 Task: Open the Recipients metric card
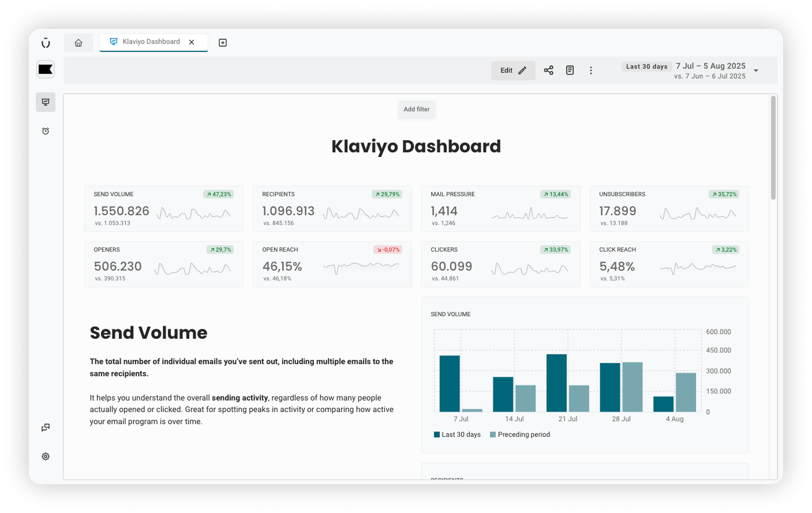pos(332,209)
